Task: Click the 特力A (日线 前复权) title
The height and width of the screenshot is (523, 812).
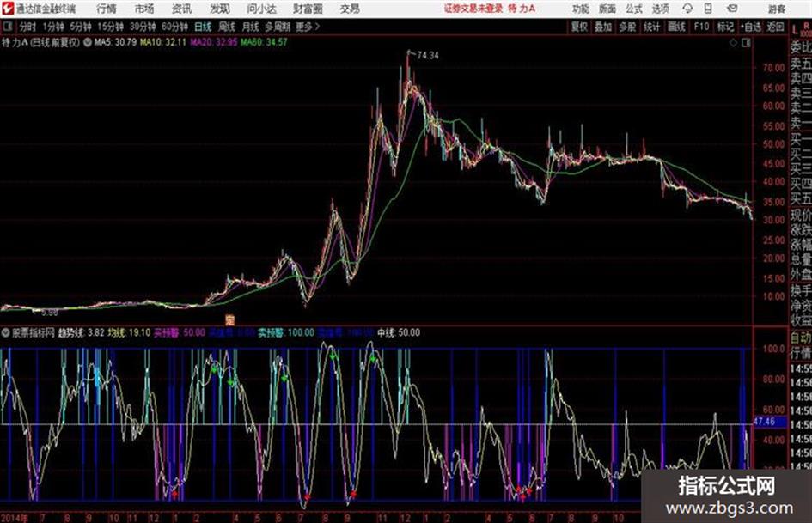Action: point(40,42)
